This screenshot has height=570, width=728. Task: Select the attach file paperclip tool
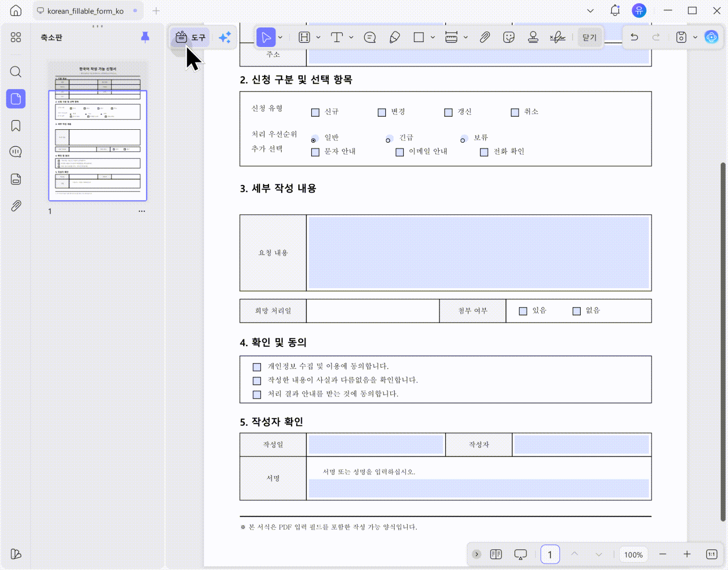coord(484,37)
